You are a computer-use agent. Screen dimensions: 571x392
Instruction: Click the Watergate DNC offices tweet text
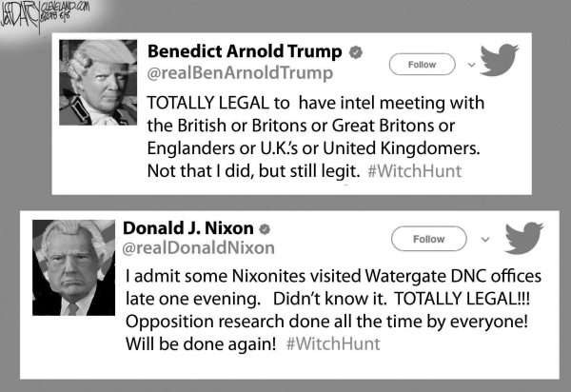[x=334, y=310]
